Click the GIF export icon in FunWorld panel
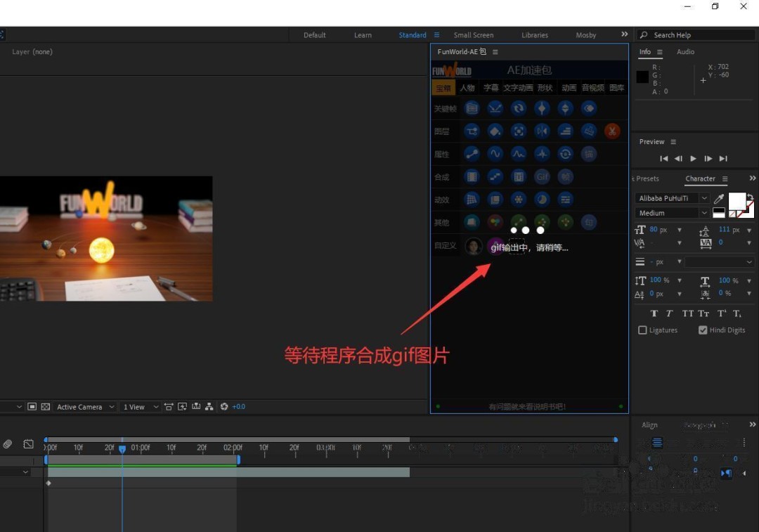 542,176
